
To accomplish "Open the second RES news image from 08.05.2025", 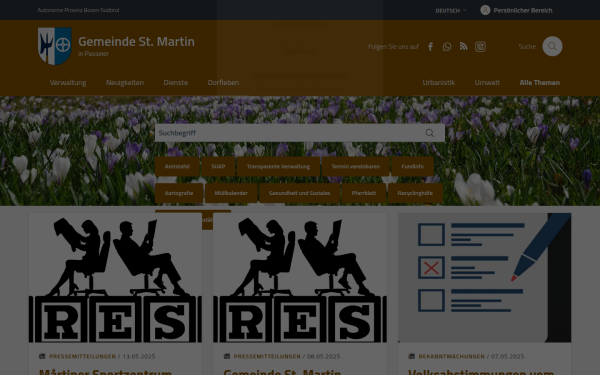I will [300, 278].
